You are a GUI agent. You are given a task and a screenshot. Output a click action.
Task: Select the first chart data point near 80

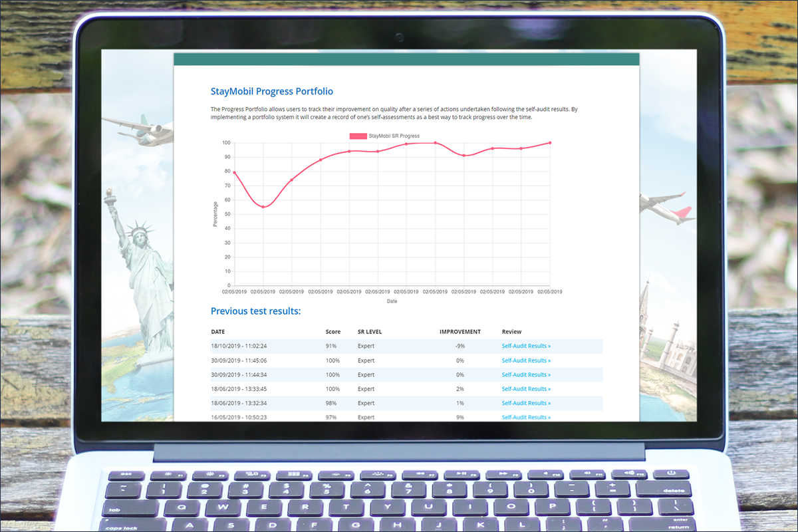click(x=234, y=173)
